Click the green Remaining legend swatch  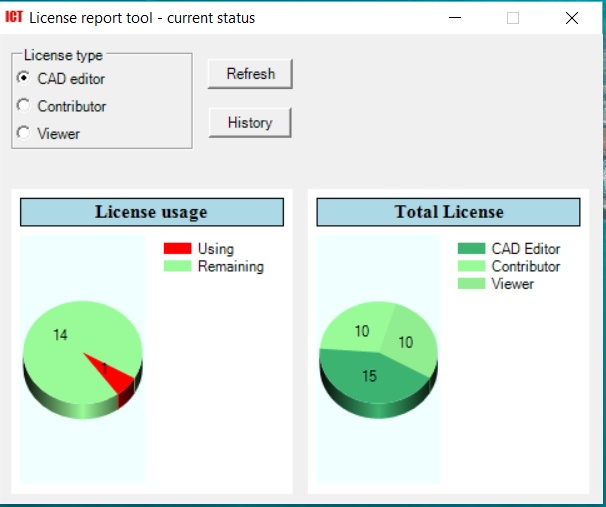tap(177, 266)
